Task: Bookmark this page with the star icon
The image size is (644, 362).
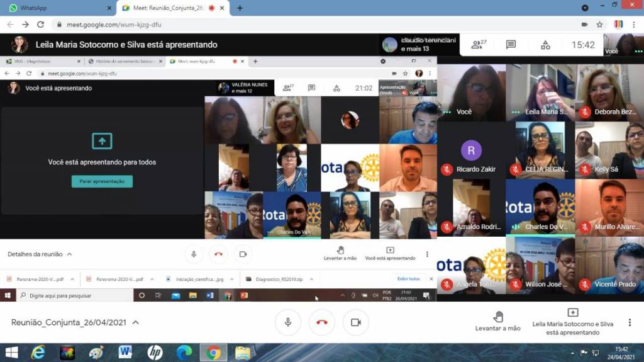Action: [600, 25]
